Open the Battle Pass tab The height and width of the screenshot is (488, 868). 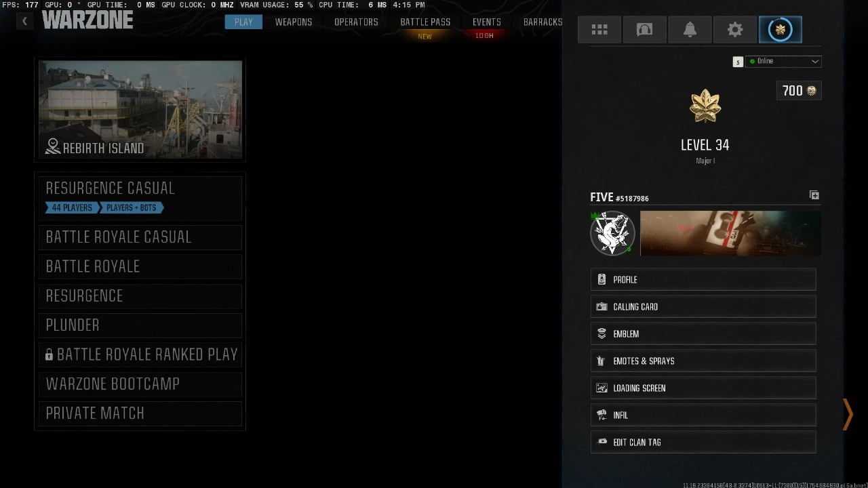pos(425,22)
